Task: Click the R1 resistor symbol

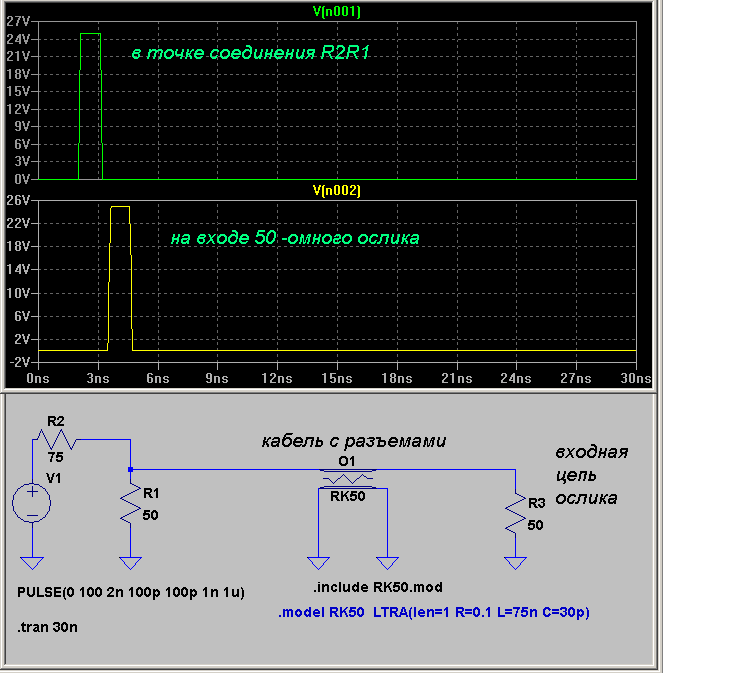Action: point(131,503)
